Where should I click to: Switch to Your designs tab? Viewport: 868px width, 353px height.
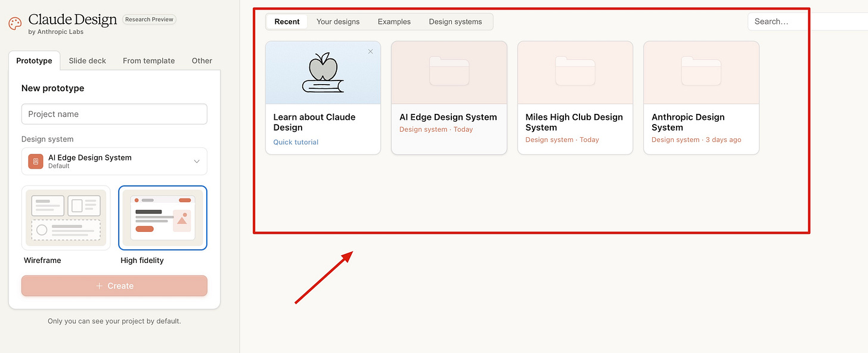coord(338,21)
